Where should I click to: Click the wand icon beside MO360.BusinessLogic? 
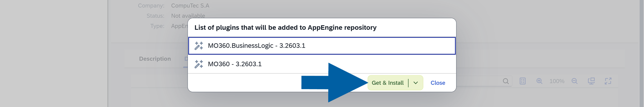(x=199, y=46)
